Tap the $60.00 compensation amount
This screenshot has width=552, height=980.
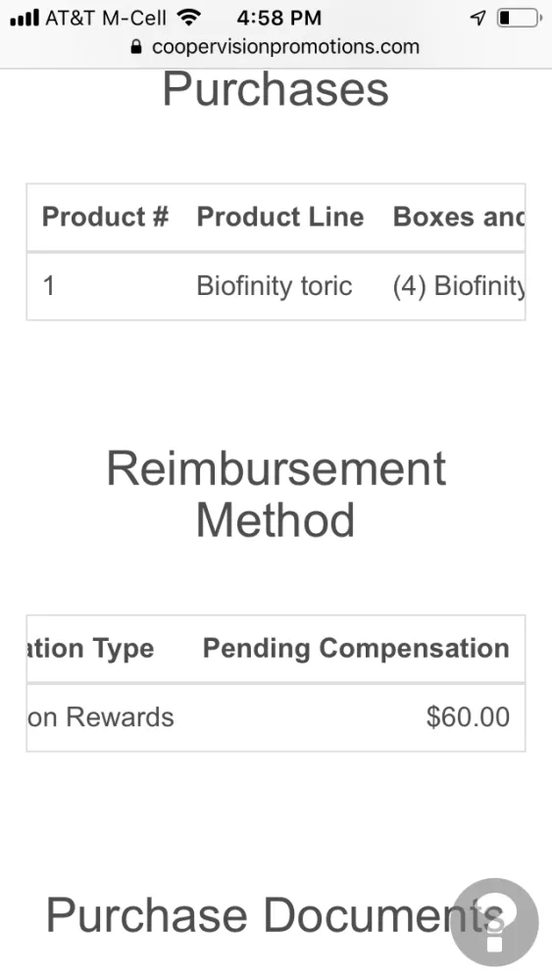(468, 717)
